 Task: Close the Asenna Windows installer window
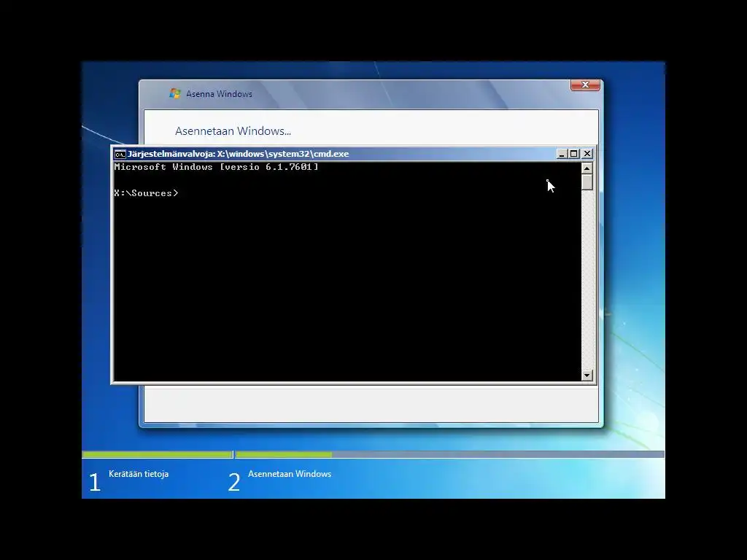[585, 85]
